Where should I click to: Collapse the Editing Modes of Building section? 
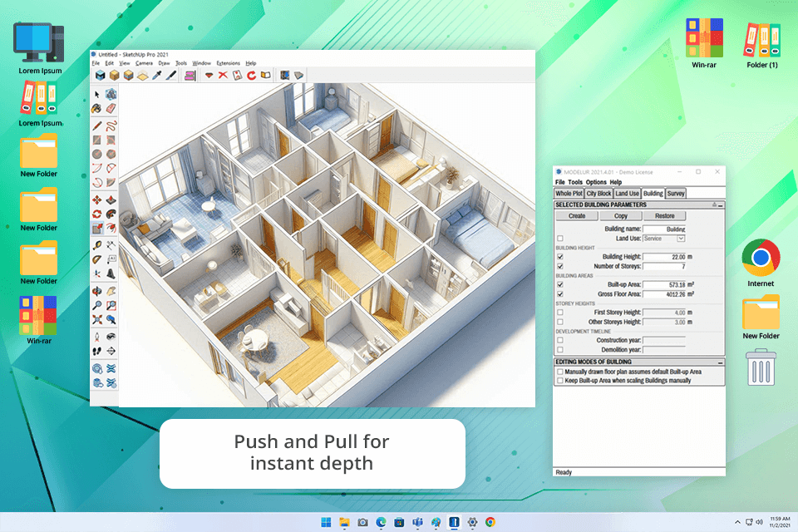click(721, 362)
